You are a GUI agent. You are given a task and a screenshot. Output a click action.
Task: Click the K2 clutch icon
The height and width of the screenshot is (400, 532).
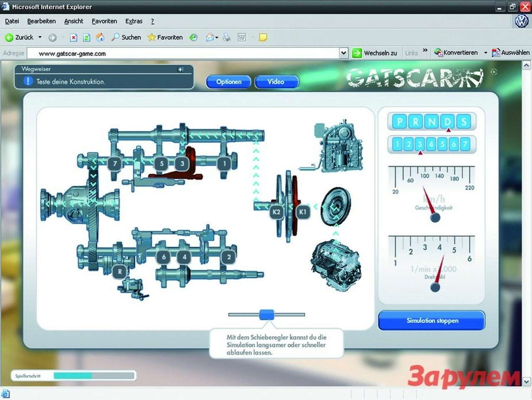[276, 212]
